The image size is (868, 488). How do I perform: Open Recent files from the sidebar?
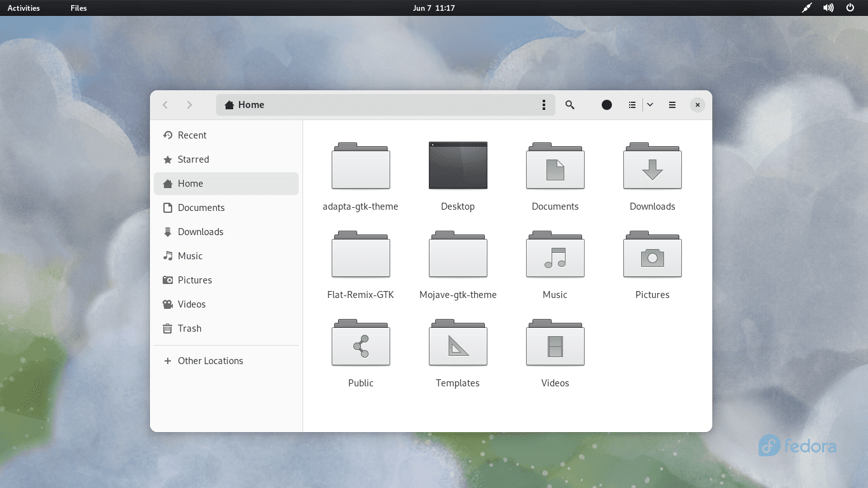[192, 135]
